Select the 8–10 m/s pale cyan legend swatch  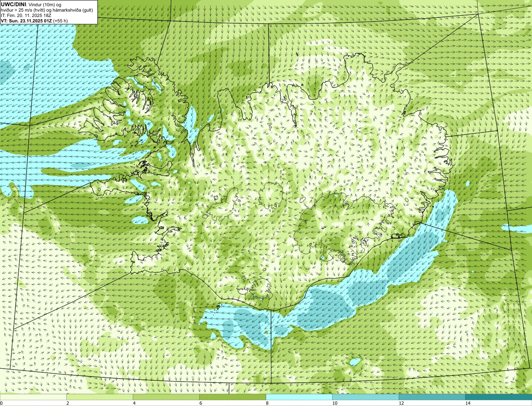click(x=299, y=397)
